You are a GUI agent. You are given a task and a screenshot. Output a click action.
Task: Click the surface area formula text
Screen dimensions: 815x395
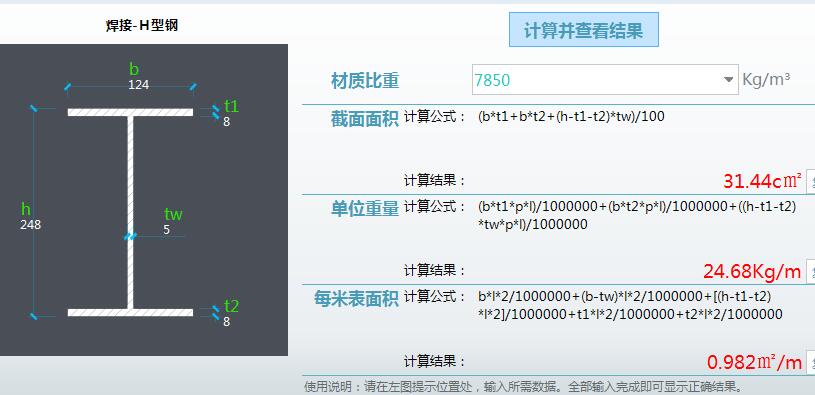[630, 306]
